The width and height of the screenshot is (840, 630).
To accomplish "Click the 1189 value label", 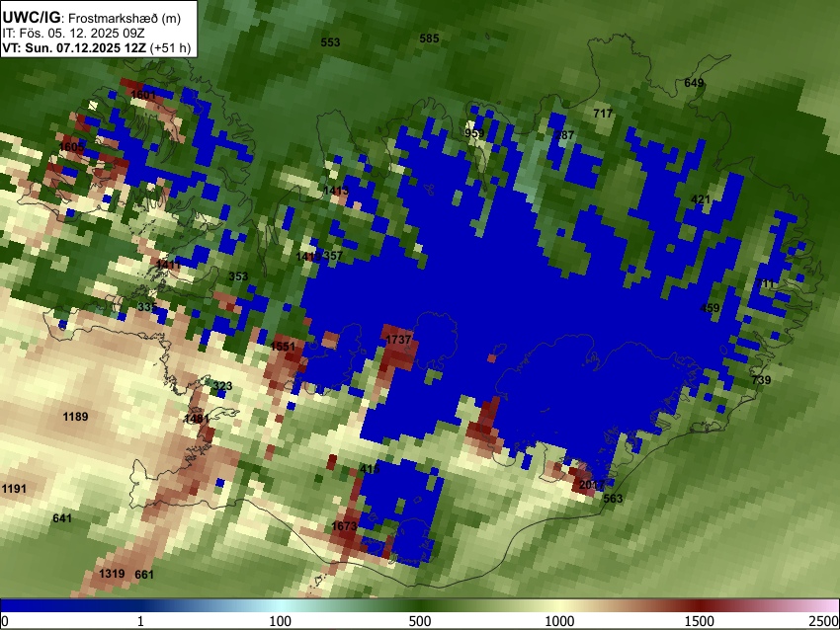I will [75, 417].
